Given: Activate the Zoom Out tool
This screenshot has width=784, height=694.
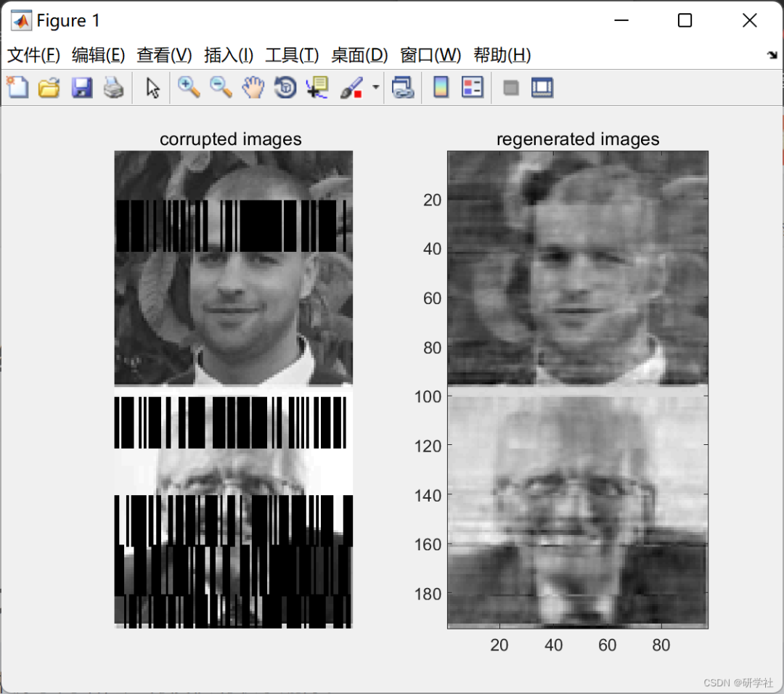Looking at the screenshot, I should click(x=221, y=88).
